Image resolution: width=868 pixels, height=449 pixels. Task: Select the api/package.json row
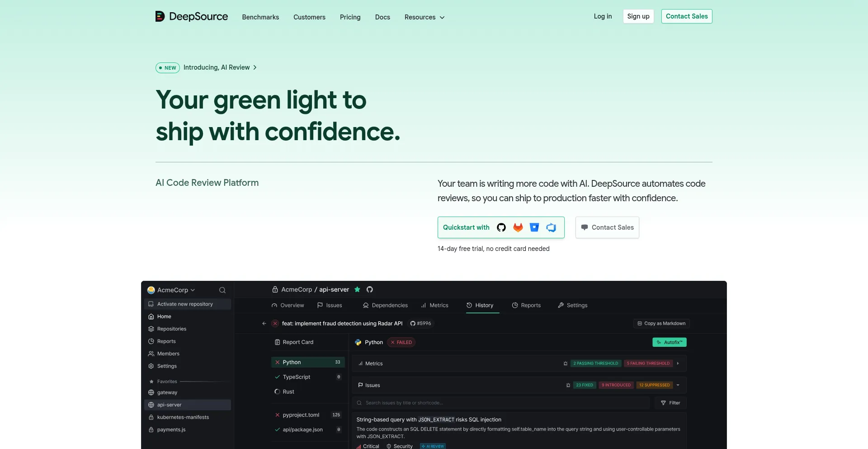click(308, 430)
